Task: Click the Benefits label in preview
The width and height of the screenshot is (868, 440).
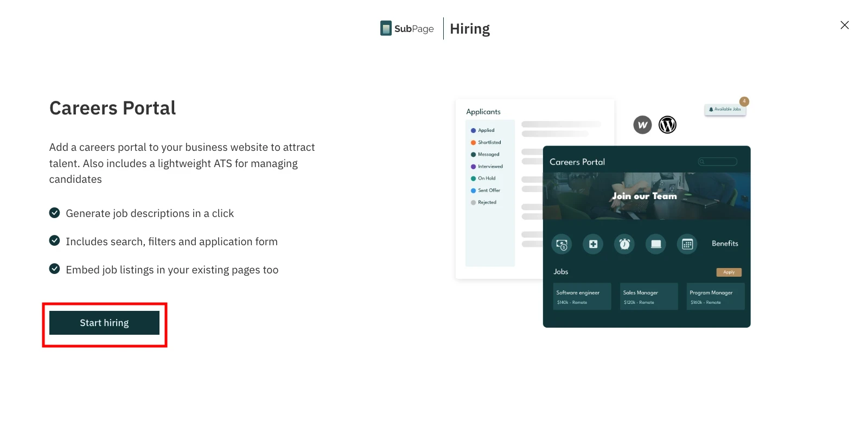Action: coord(725,244)
